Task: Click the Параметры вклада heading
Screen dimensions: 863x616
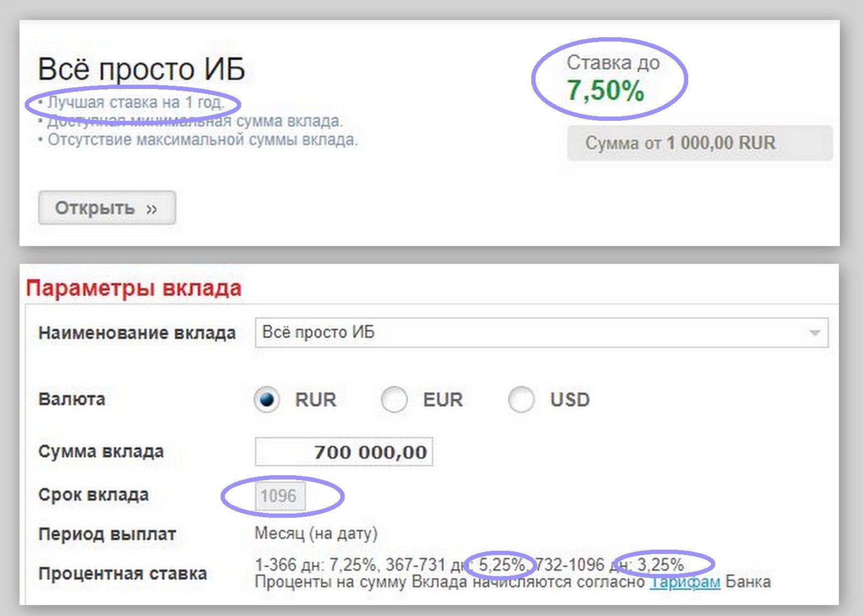Action: 134,288
